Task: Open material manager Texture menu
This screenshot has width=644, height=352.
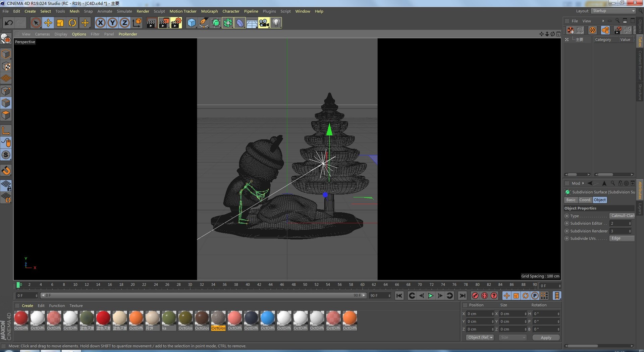Action: click(x=76, y=306)
